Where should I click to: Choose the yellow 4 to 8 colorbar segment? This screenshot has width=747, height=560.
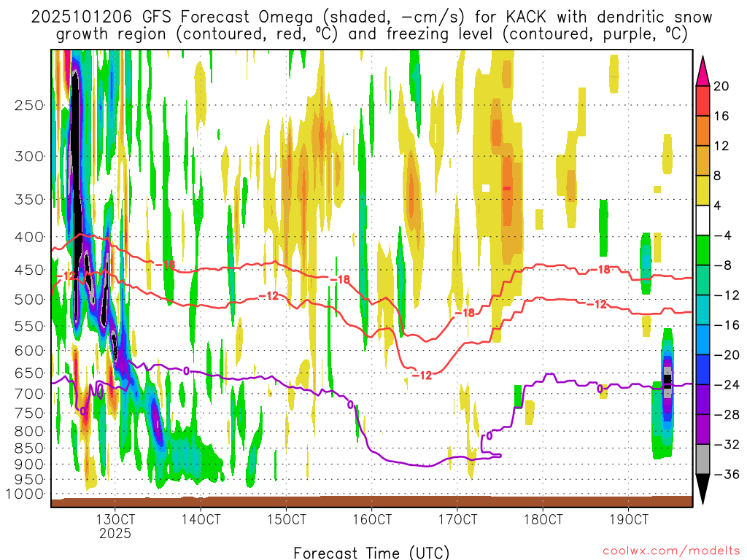pyautogui.click(x=703, y=190)
